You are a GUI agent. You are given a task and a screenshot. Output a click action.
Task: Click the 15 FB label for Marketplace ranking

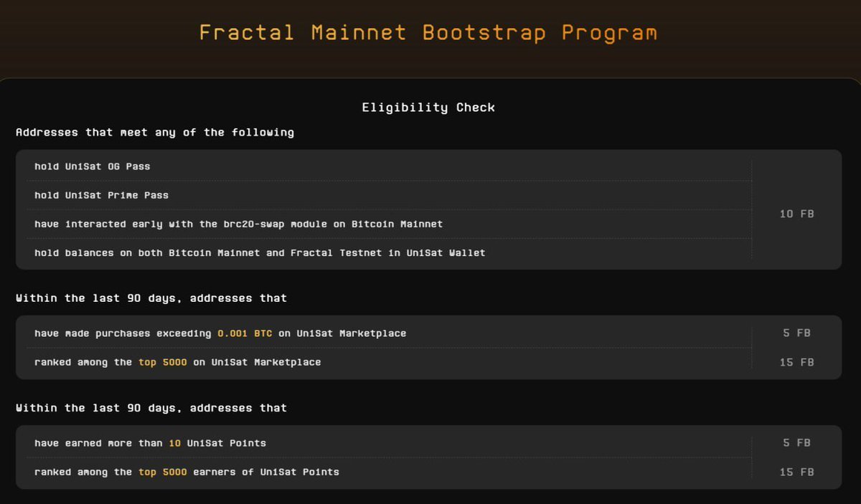click(x=796, y=362)
